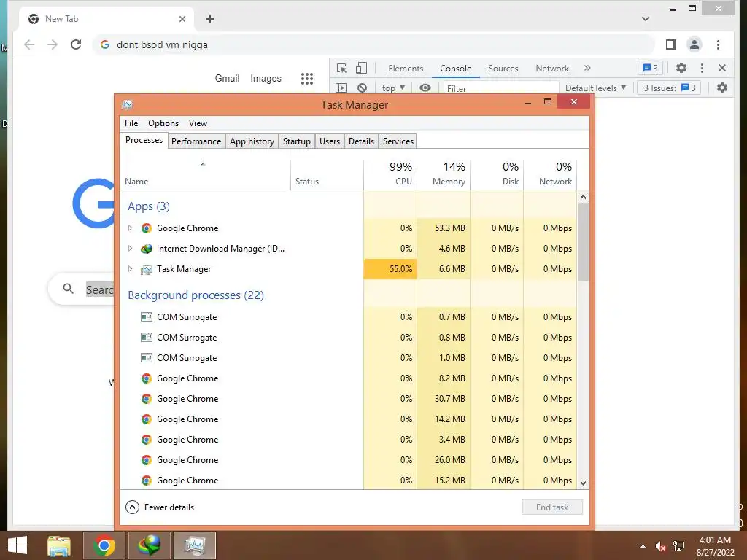Open the DevTools Sources tab
Image resolution: width=747 pixels, height=560 pixels.
[x=503, y=68]
